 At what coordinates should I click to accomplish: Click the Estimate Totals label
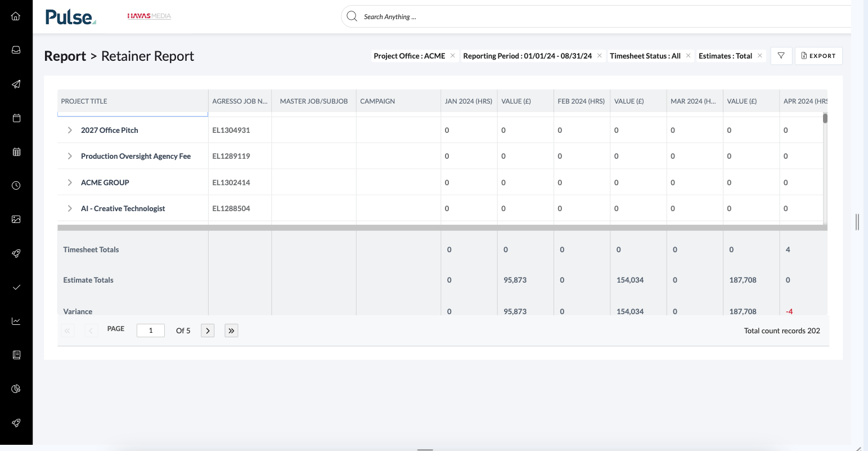pos(88,280)
